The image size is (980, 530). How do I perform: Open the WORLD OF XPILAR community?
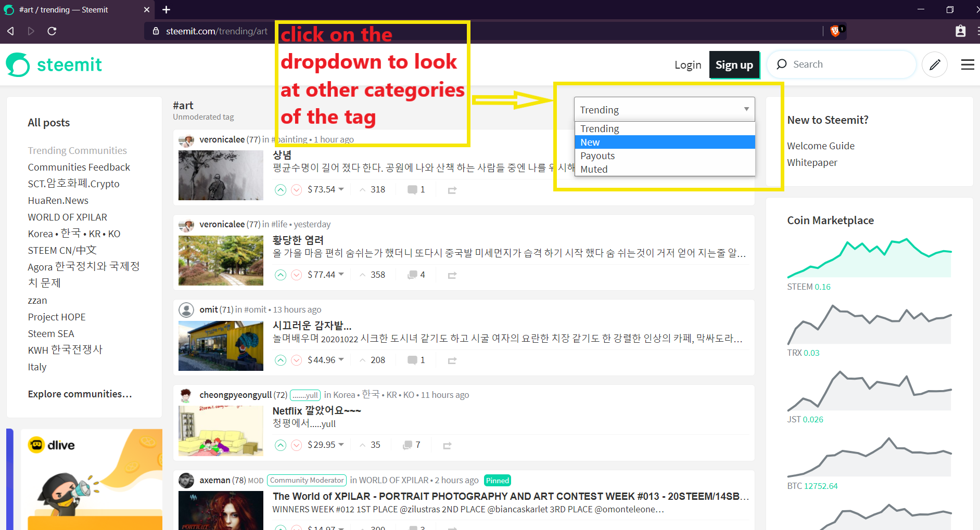pos(67,217)
